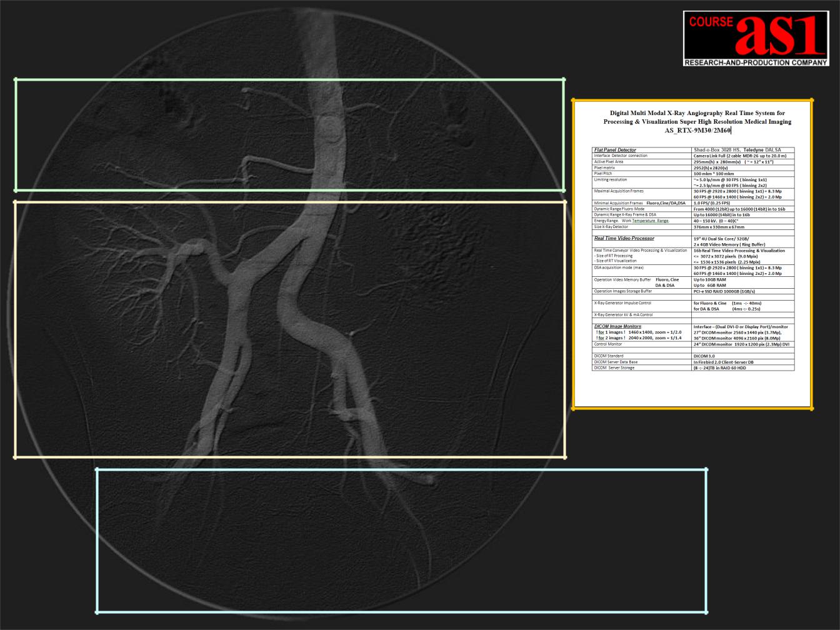Select the green frame's top-right corner handle
The image size is (840, 630).
(564, 79)
